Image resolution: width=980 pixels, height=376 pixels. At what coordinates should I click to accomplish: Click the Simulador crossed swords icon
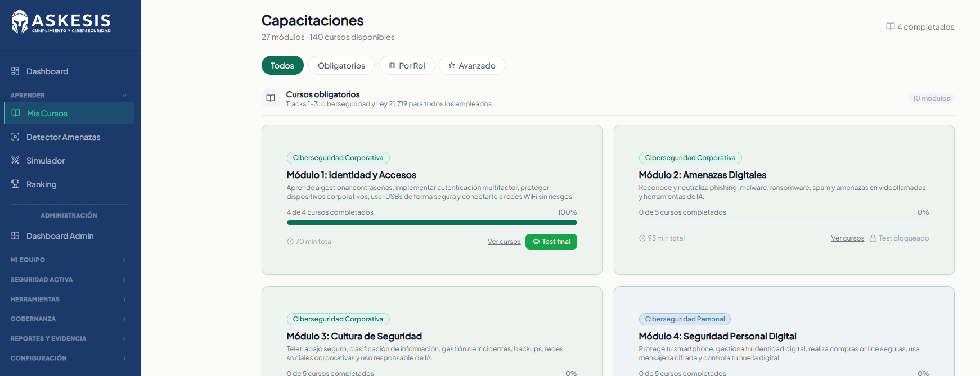click(x=15, y=160)
